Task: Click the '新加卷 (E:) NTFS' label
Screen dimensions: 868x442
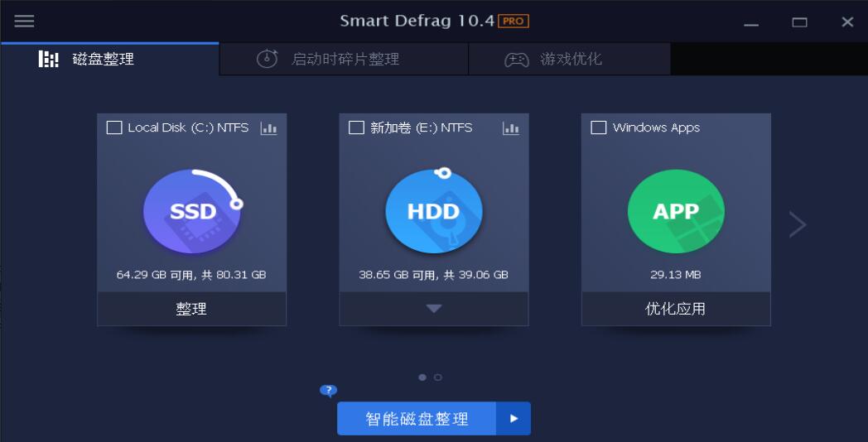Action: point(422,127)
